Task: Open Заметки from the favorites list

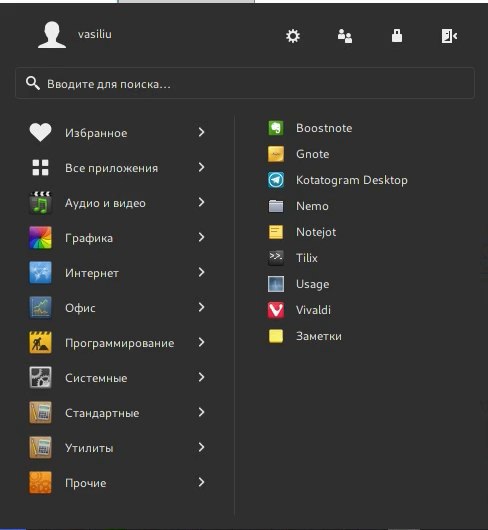Action: [305, 336]
